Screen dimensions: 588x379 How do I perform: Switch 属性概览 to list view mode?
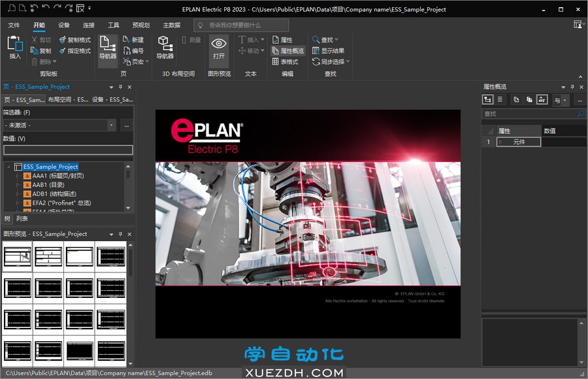(500, 100)
